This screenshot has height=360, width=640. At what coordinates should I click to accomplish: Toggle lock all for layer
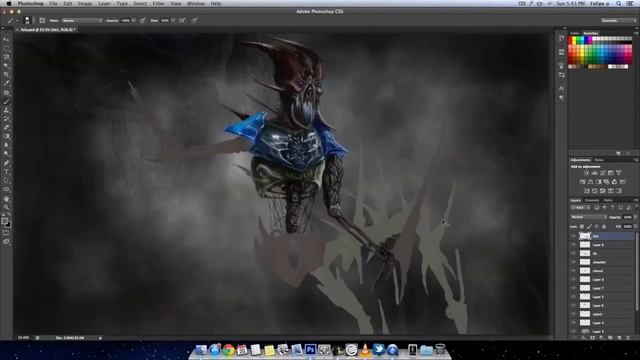[604, 227]
